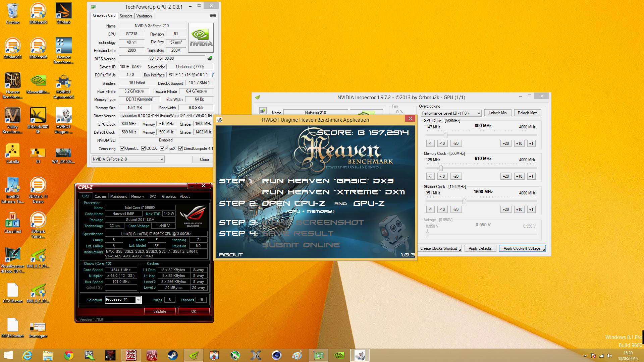This screenshot has width=644, height=362.
Task: Open the Caches tab in CPU-Z
Action: click(x=100, y=196)
